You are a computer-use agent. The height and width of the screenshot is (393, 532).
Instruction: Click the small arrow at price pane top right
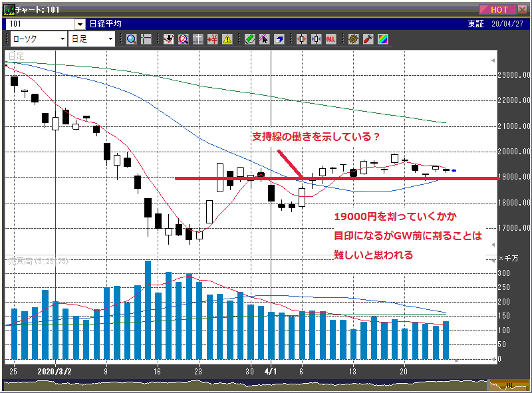click(x=493, y=61)
